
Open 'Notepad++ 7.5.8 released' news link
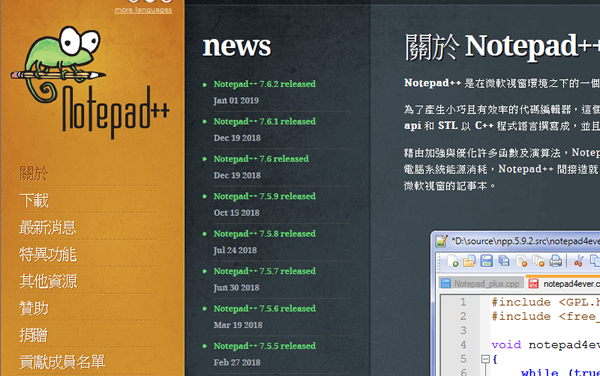(264, 234)
